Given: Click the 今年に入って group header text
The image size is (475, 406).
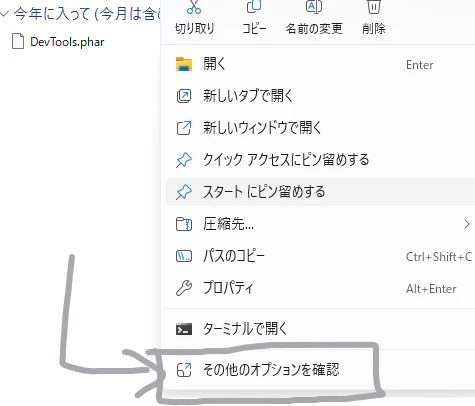Looking at the screenshot, I should point(87,14).
